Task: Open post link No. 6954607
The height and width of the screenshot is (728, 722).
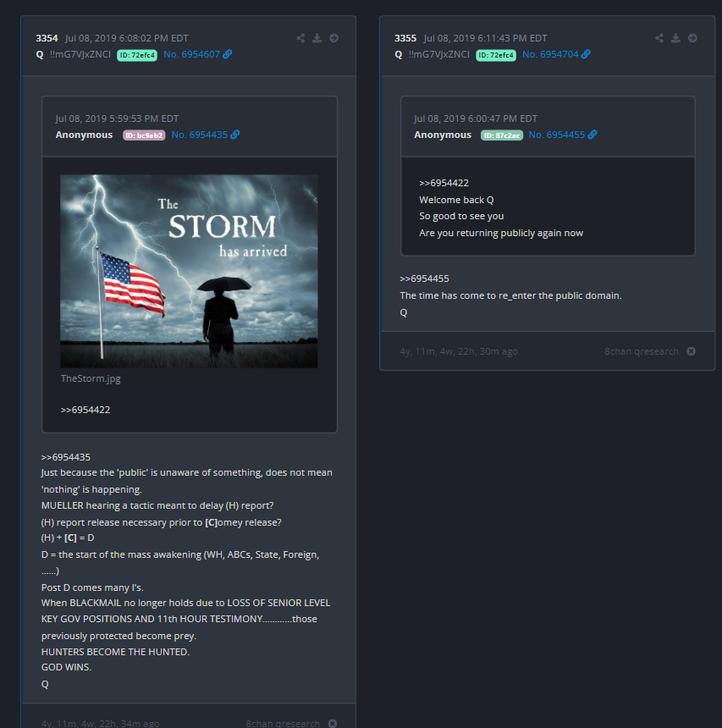Action: [191, 54]
